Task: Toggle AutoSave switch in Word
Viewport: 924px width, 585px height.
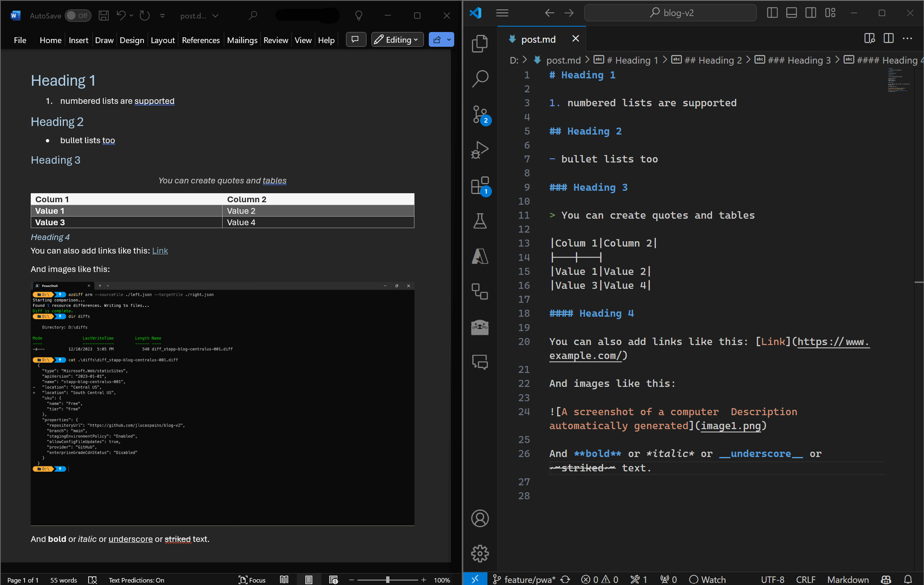Action: tap(78, 16)
